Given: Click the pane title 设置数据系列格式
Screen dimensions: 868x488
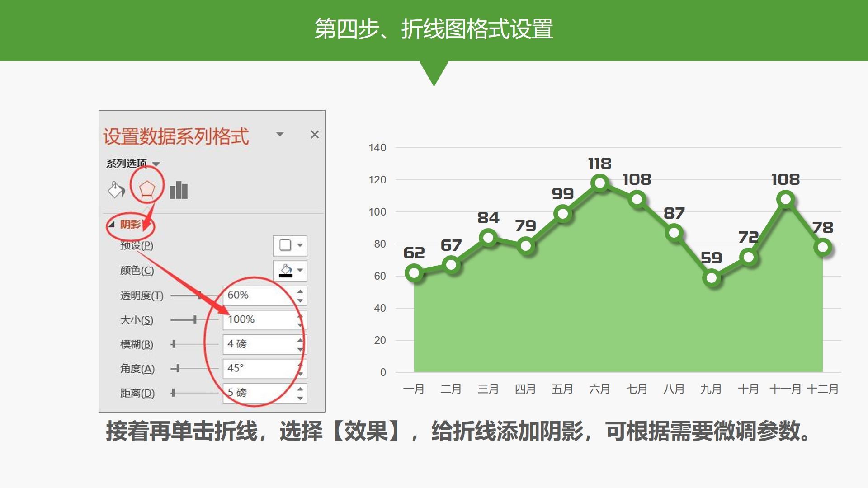Looking at the screenshot, I should pos(176,136).
